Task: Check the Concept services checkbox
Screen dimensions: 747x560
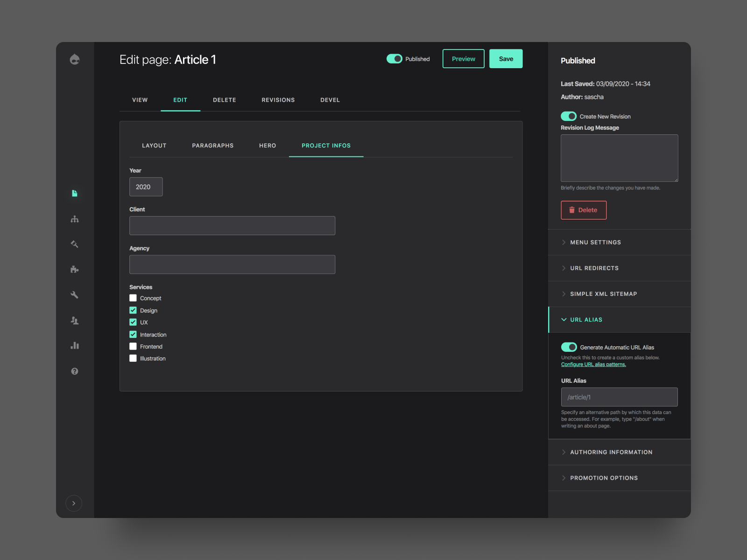Action: [x=133, y=298]
